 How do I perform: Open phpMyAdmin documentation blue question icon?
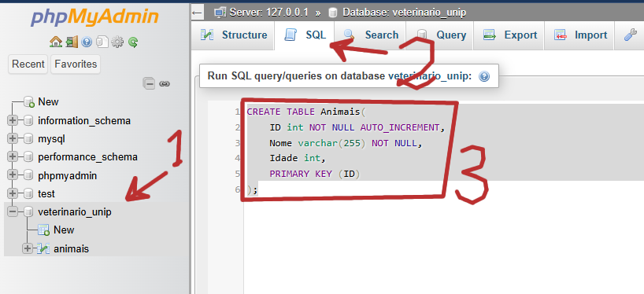(x=87, y=42)
